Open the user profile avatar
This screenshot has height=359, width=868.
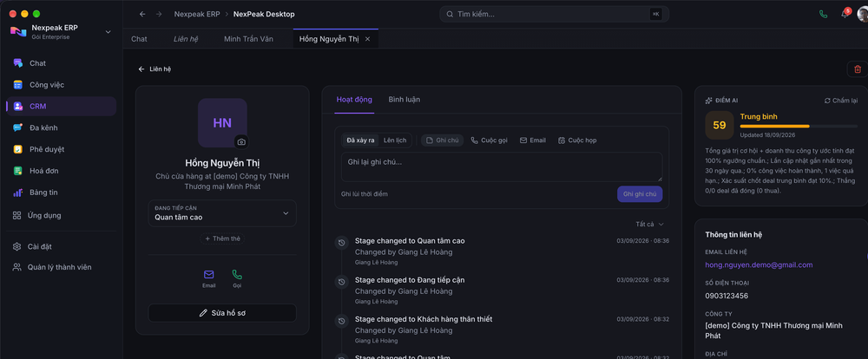(863, 15)
